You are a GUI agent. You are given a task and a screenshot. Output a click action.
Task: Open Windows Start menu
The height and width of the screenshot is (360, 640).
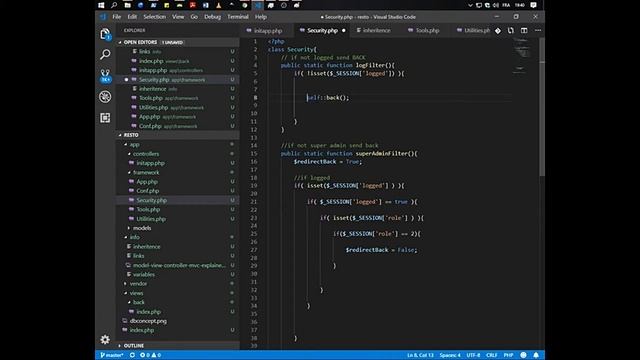[x=101, y=5]
